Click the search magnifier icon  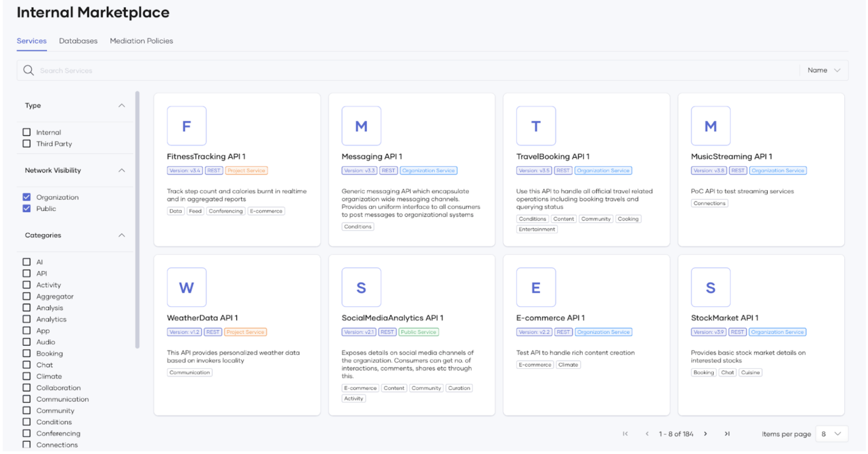point(28,70)
